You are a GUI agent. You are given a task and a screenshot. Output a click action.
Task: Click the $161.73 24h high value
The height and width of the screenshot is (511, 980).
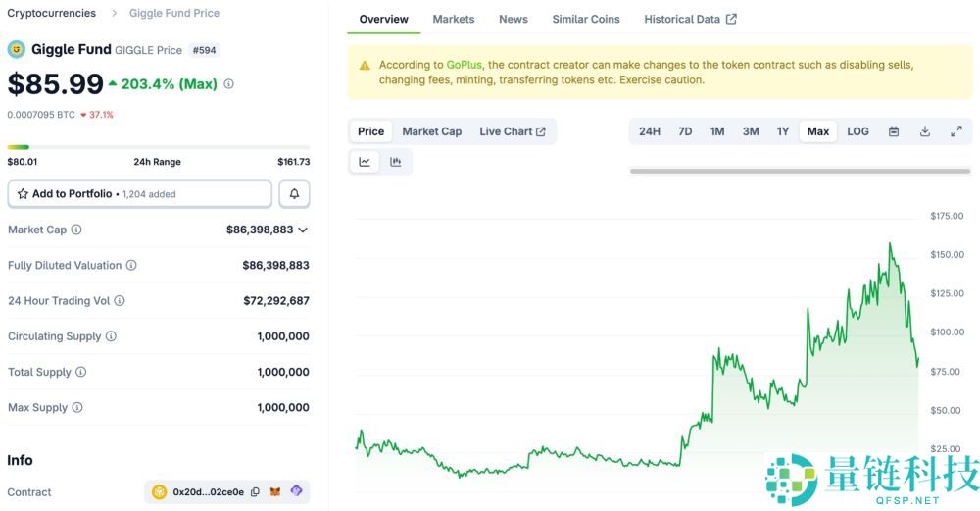[x=294, y=162]
